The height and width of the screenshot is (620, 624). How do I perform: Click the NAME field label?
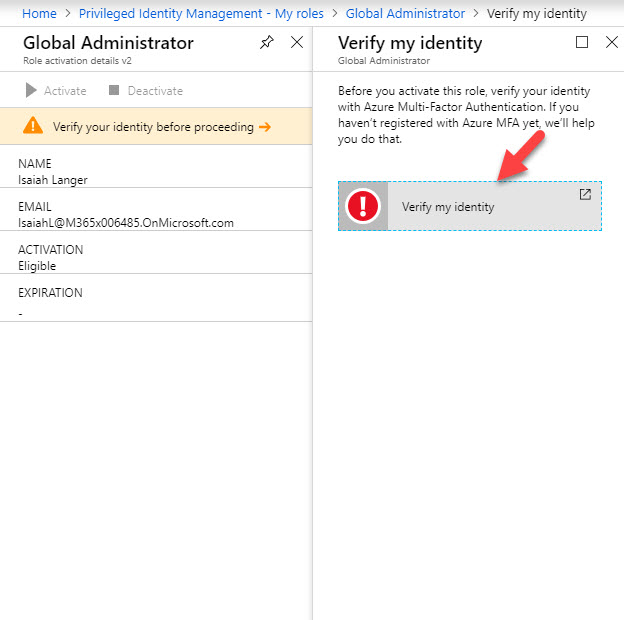[x=35, y=164]
